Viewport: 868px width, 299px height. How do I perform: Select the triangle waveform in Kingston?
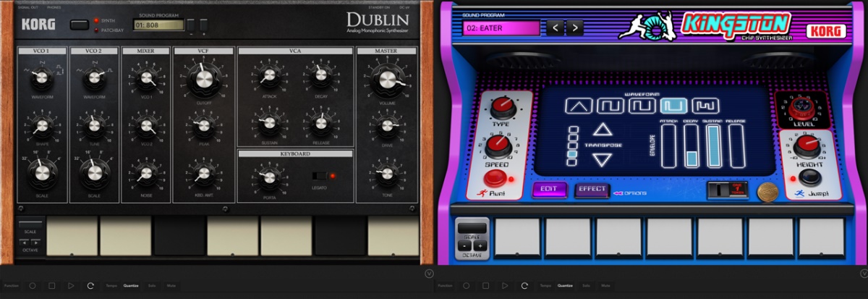tap(579, 106)
